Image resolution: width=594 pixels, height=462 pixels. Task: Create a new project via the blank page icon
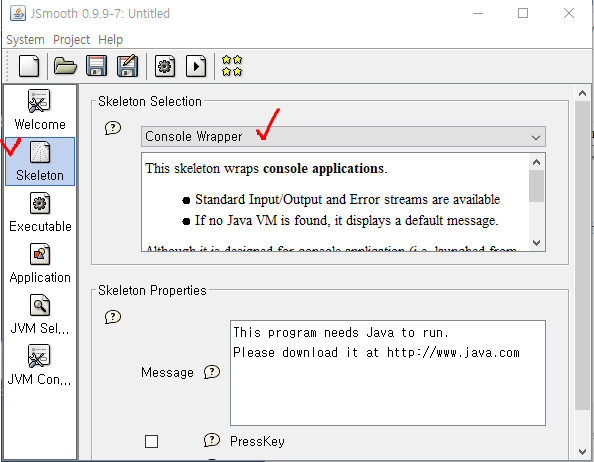click(29, 66)
